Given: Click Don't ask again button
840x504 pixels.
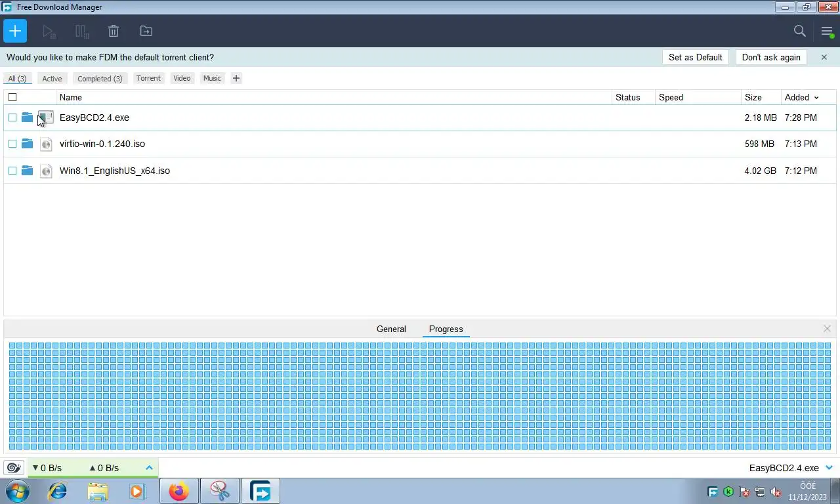Looking at the screenshot, I should pos(771,57).
